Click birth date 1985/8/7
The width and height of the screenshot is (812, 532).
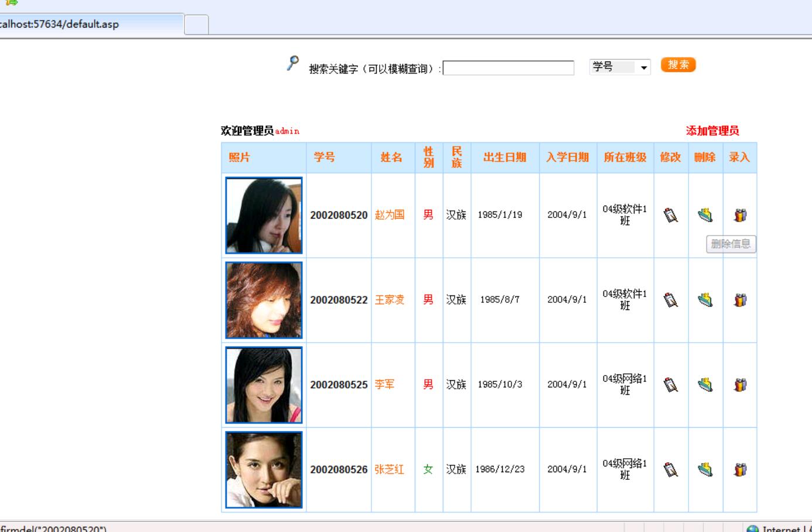coord(500,300)
